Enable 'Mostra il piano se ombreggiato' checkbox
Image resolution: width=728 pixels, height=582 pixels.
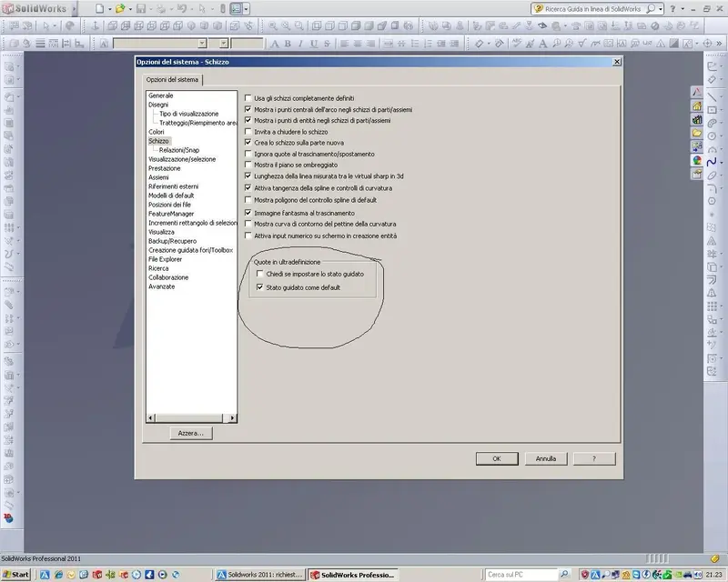[x=248, y=165]
